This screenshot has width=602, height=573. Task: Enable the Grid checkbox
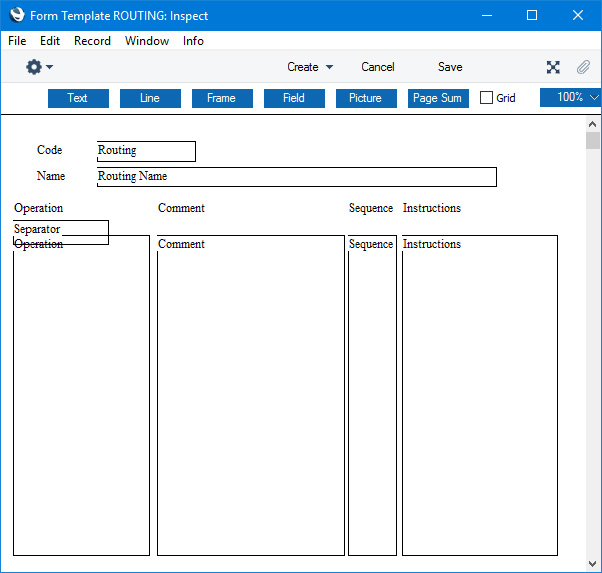click(487, 98)
